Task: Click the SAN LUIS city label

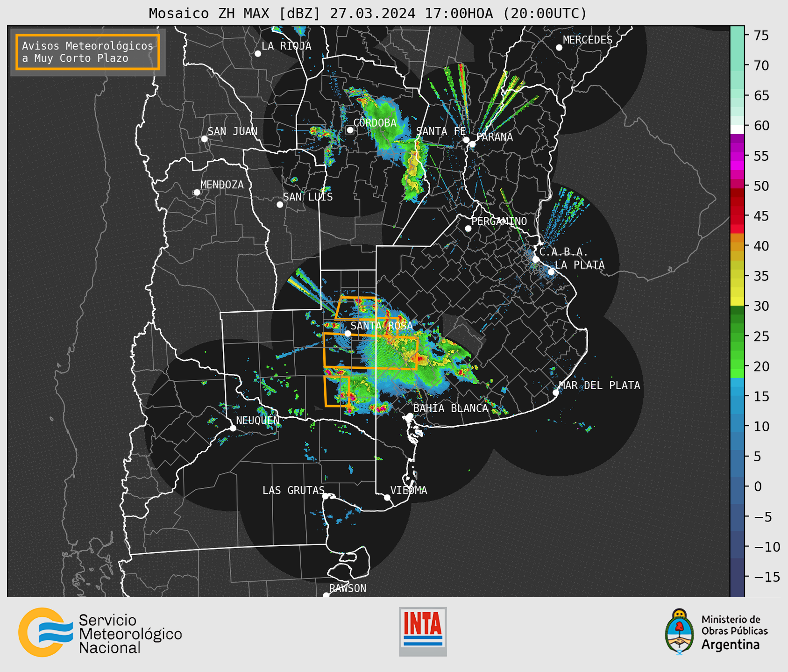Action: (x=308, y=197)
